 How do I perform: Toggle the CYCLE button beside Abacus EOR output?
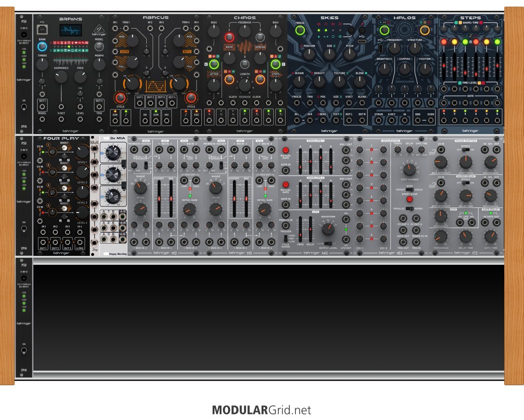pos(120,98)
